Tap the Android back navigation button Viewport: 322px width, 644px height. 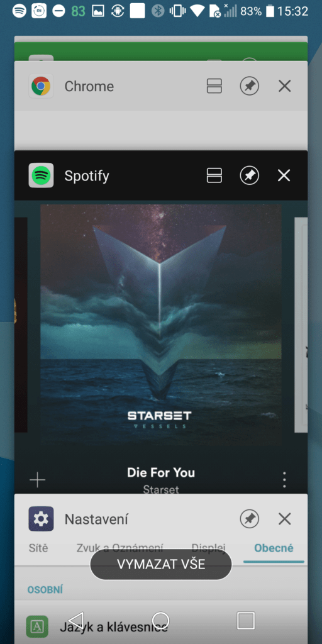click(x=76, y=620)
